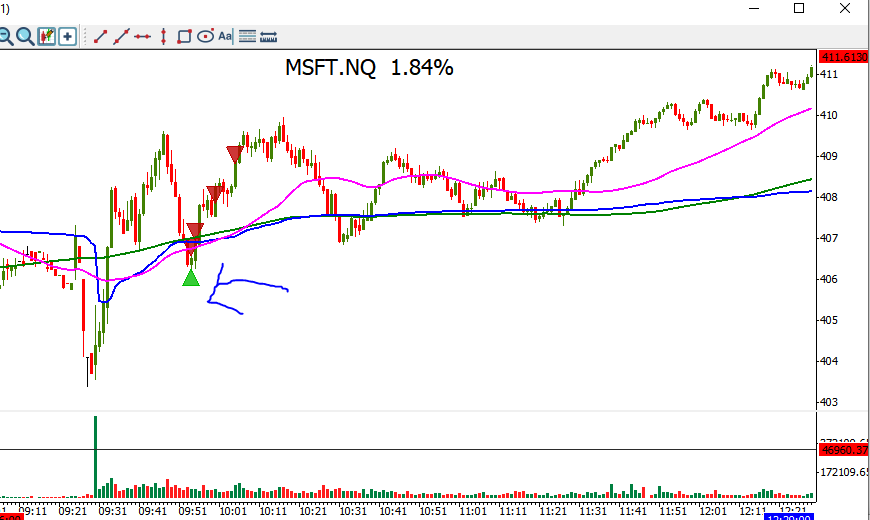Select the line segment drawing tool

[100, 37]
